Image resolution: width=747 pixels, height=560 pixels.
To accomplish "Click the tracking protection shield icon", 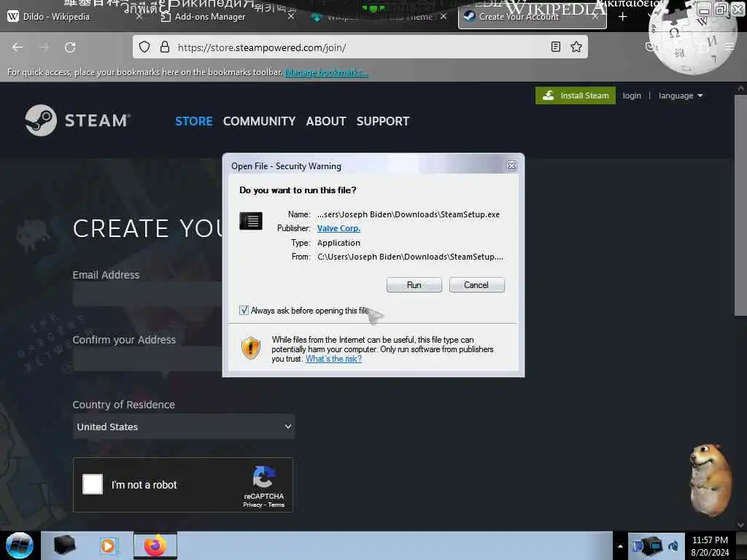I will [144, 47].
